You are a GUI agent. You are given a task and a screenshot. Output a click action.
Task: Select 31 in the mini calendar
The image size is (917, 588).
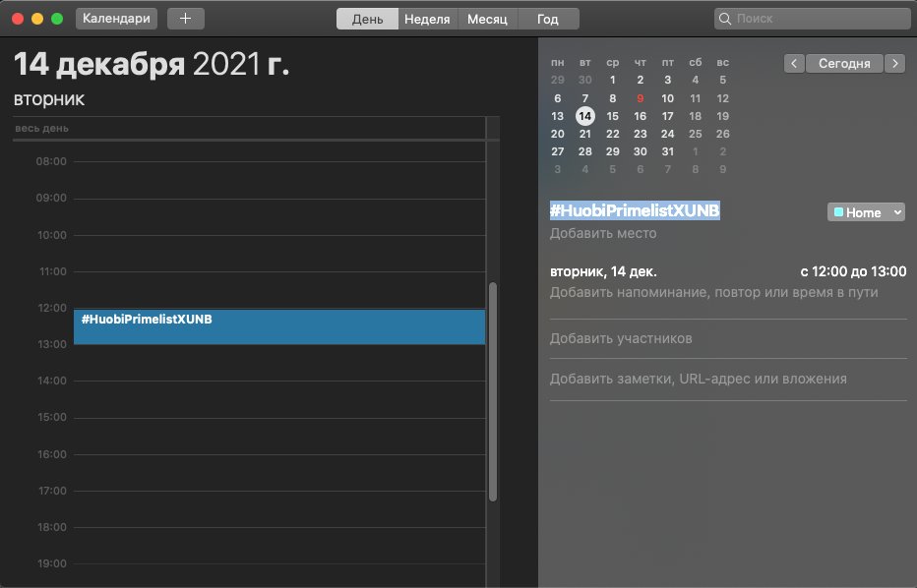click(x=668, y=151)
